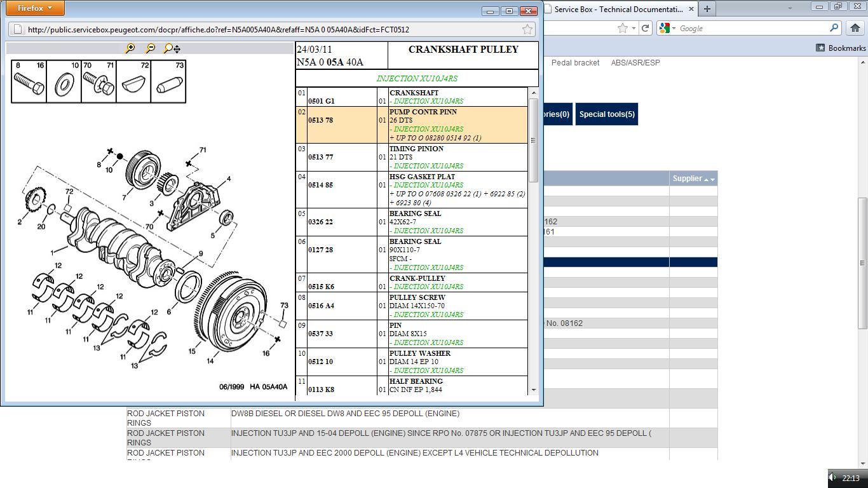Bookmark this page with the popup star
The height and width of the screenshot is (488, 868).
527,29
